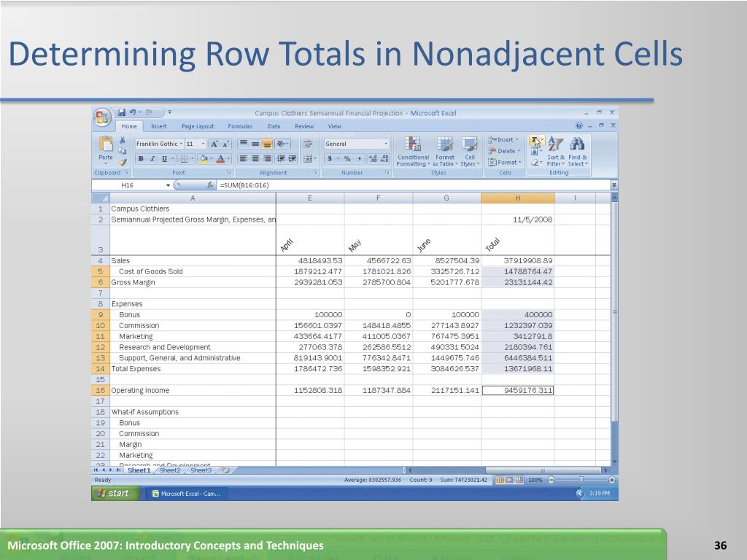
Task: Open Format as Table gallery
Action: click(x=445, y=152)
